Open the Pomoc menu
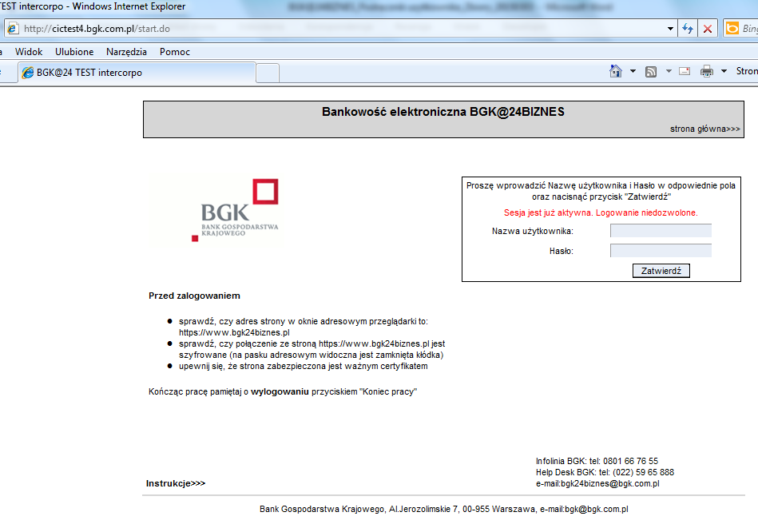The width and height of the screenshot is (758, 532). [x=174, y=52]
